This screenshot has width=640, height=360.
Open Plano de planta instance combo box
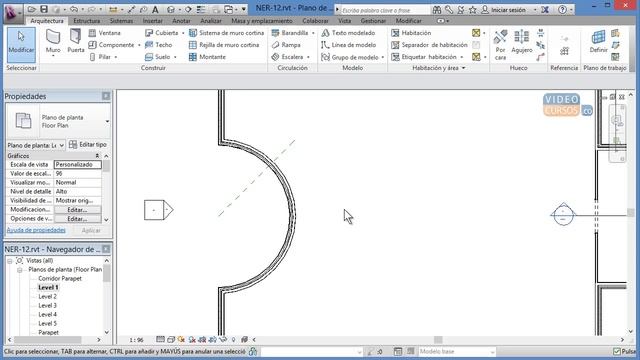pyautogui.click(x=36, y=145)
